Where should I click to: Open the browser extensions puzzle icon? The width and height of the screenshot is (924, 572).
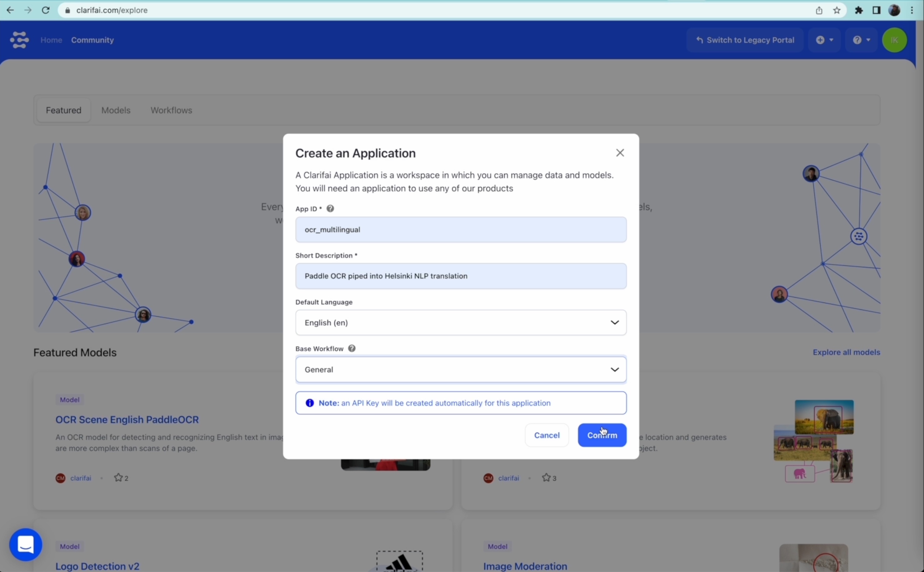coord(858,10)
